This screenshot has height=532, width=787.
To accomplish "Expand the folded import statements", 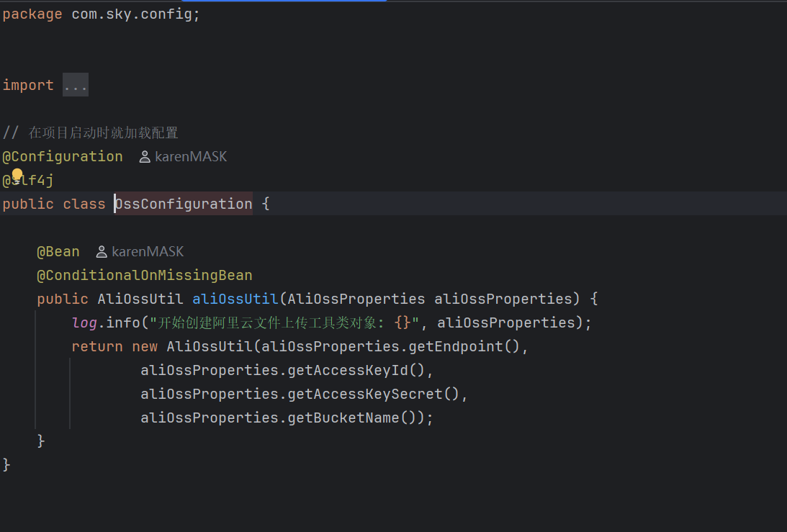I will (x=76, y=85).
